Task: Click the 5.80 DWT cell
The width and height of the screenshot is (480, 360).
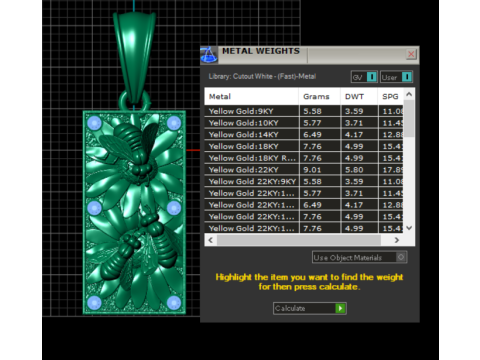Action: click(359, 170)
